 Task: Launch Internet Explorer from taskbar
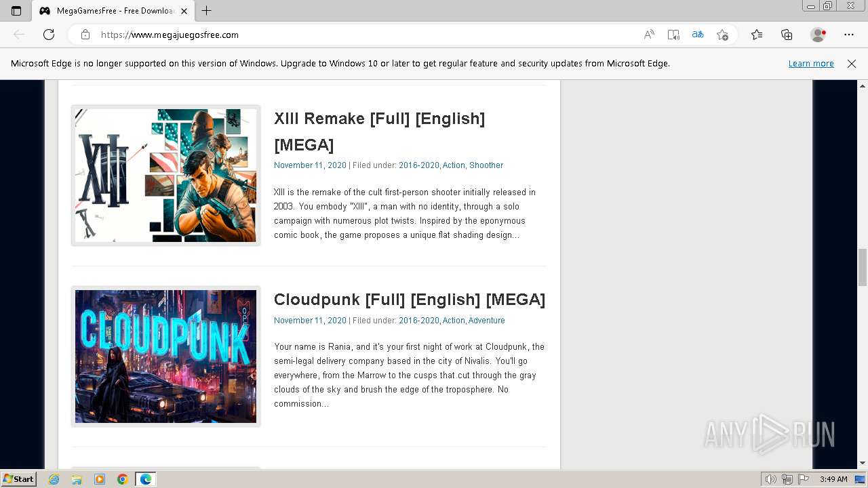pyautogui.click(x=54, y=479)
